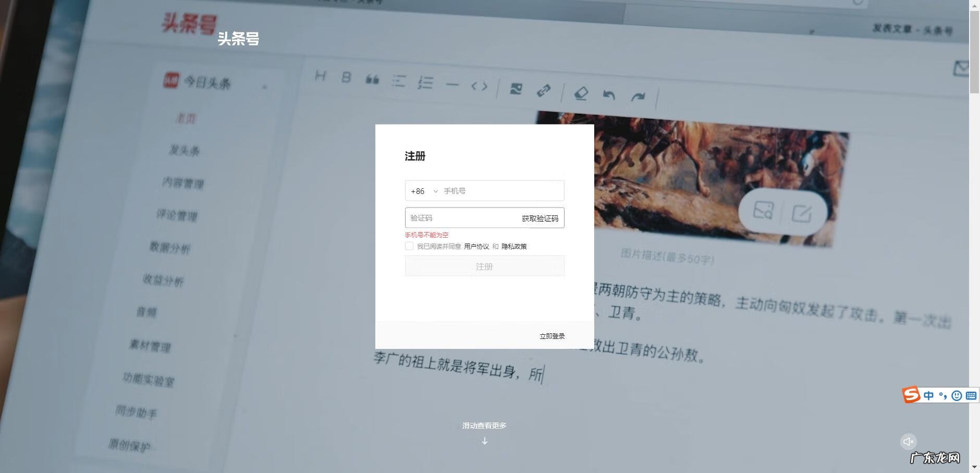The image size is (980, 473).
Task: Open the code block tool
Action: (x=480, y=87)
